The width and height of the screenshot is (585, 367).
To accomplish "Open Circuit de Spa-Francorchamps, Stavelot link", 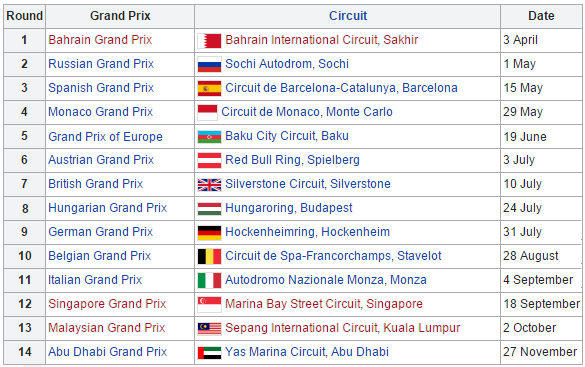I will (333, 255).
